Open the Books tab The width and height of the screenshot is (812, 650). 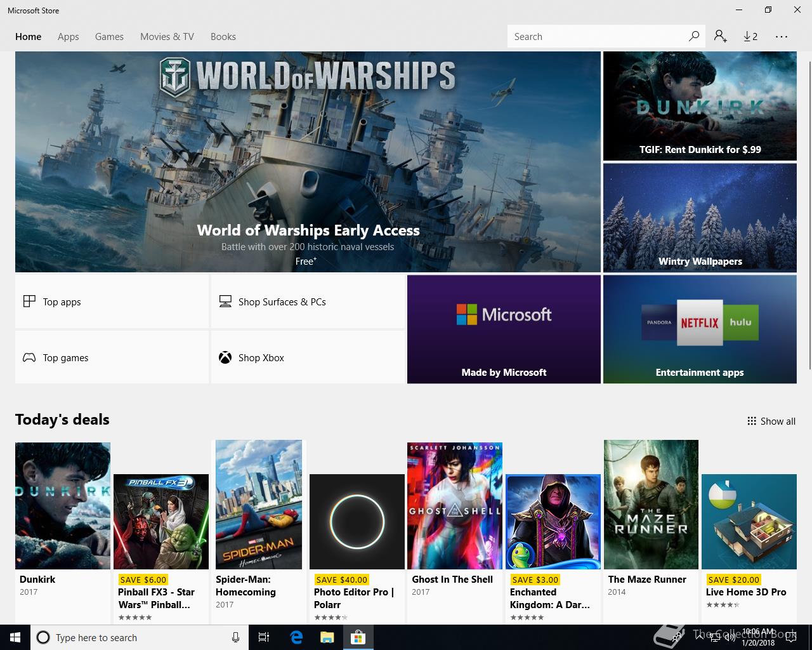223,37
